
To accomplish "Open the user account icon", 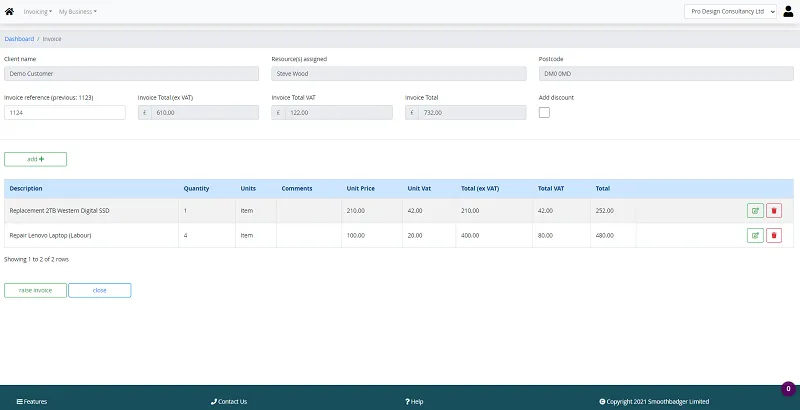I will coord(788,11).
